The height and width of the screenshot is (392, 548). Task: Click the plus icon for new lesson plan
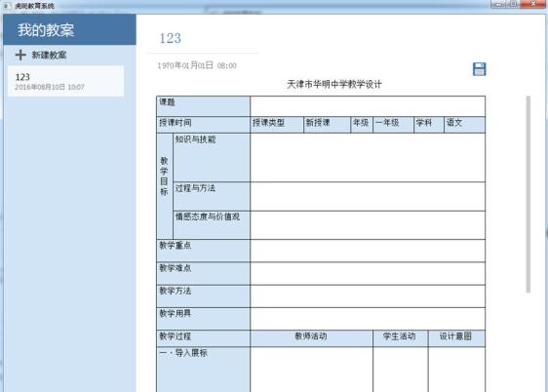20,55
